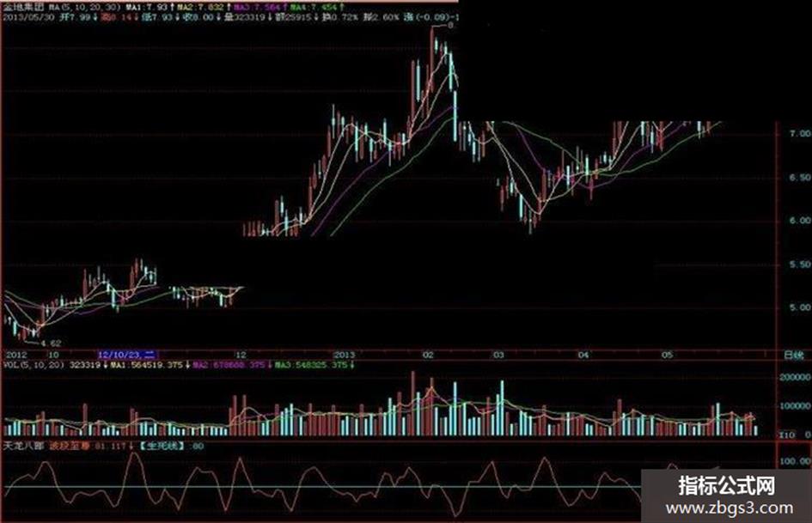Select the 6.00 price axis label

point(799,220)
